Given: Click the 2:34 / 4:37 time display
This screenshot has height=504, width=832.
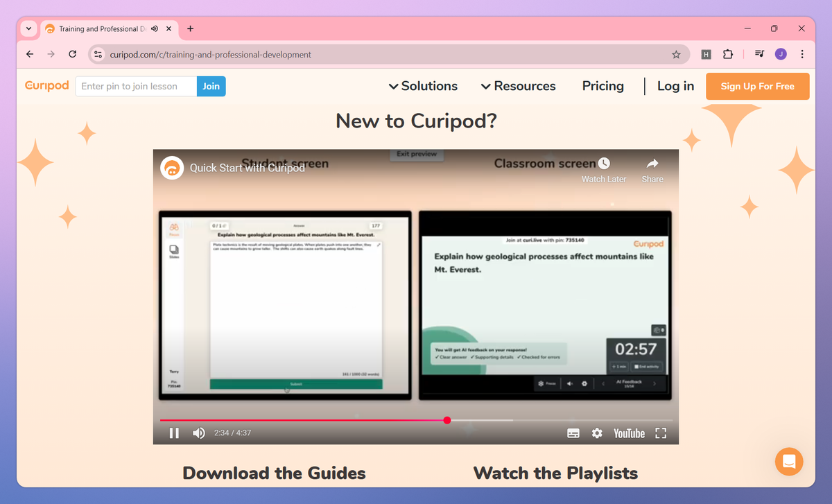Looking at the screenshot, I should pyautogui.click(x=232, y=433).
